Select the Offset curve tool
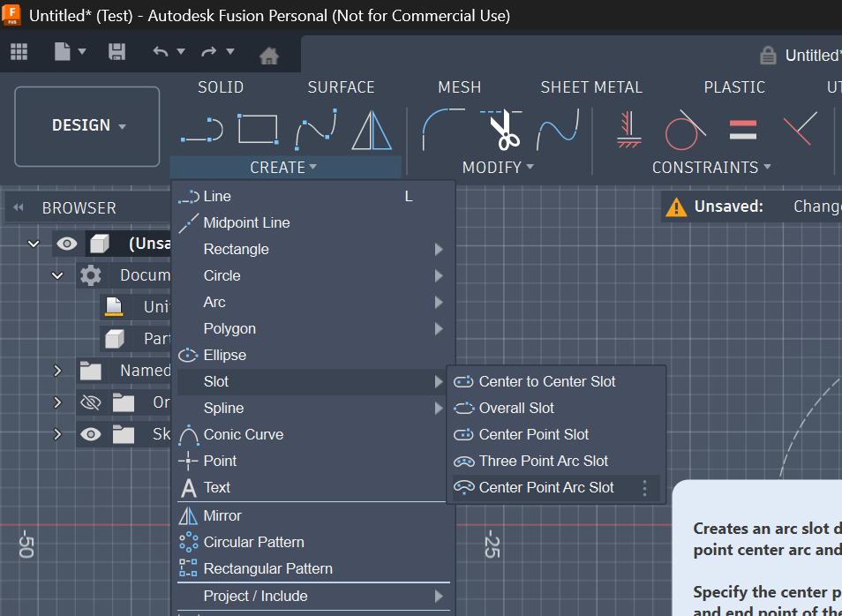The image size is (842, 616). 558,130
